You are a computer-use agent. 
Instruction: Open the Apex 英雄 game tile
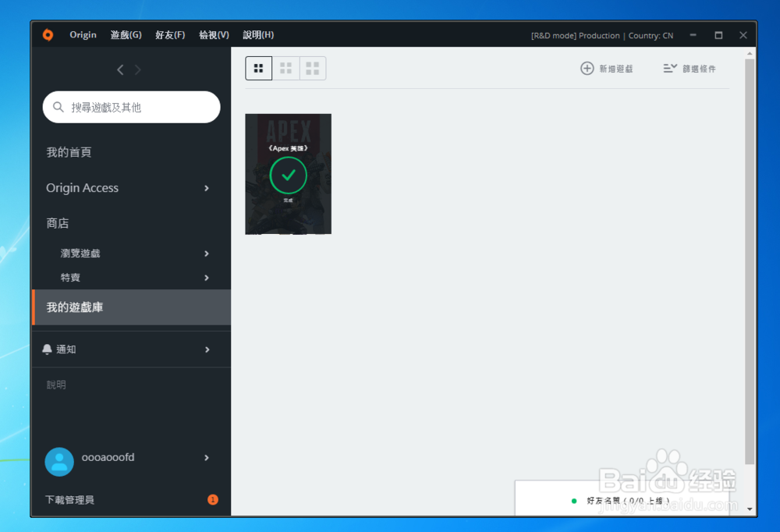point(288,174)
